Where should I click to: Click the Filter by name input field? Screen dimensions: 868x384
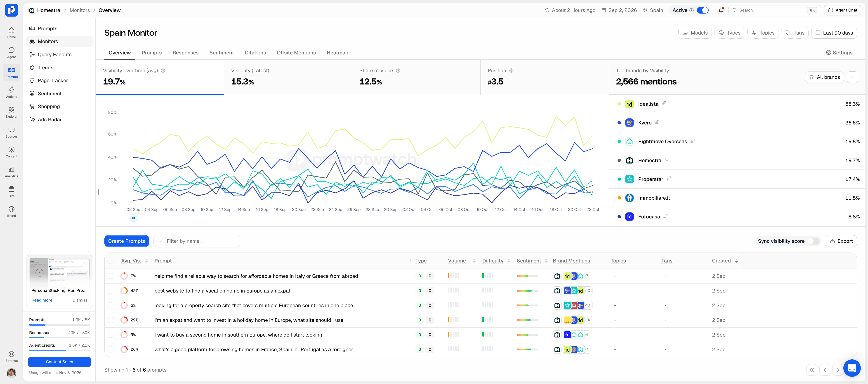point(197,241)
